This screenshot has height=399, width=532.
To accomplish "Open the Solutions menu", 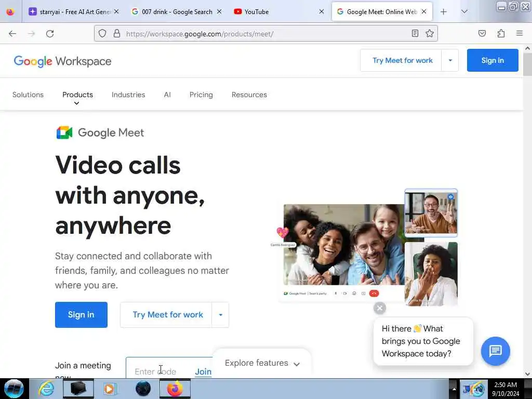I will click(x=28, y=95).
